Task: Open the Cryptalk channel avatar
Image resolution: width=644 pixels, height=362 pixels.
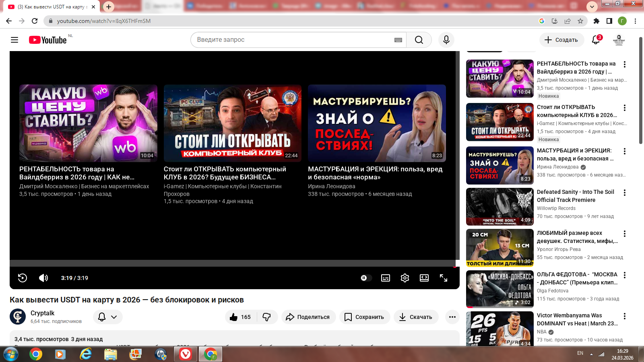Action: pos(18,317)
